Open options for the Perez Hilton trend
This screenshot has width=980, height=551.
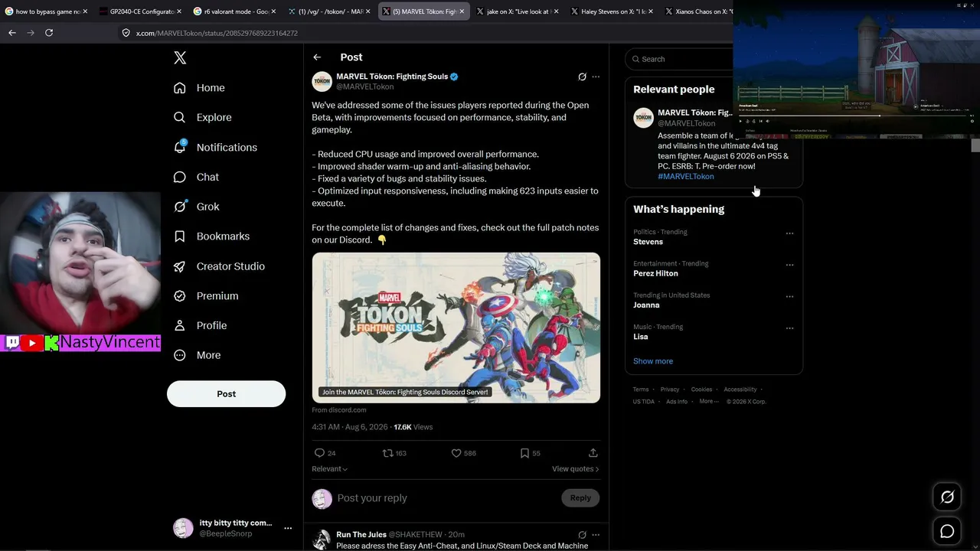click(789, 265)
